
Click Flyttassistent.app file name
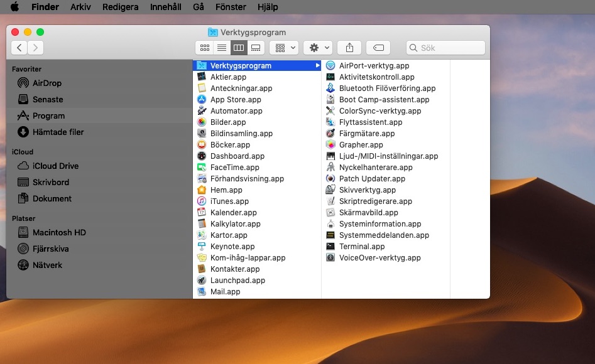[x=370, y=122]
